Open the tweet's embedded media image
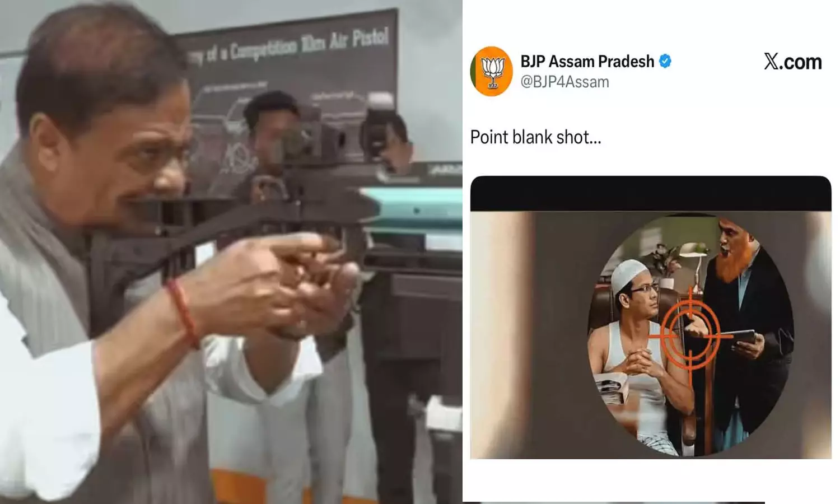 click(651, 318)
